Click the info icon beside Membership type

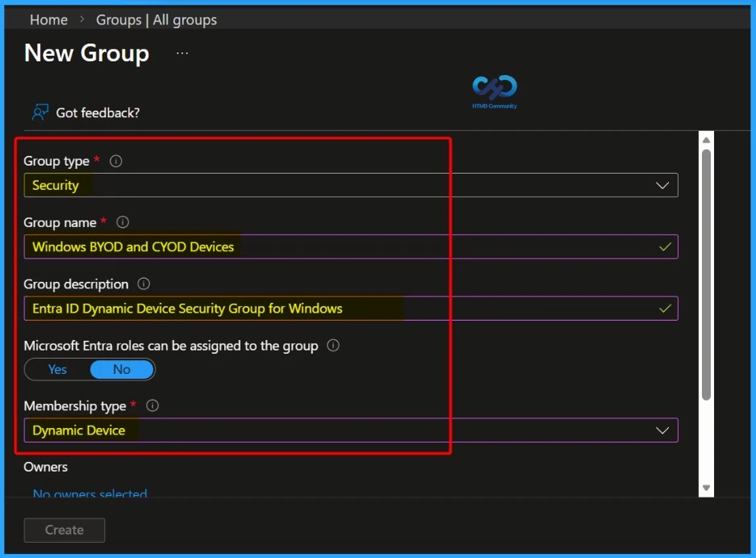click(x=152, y=405)
